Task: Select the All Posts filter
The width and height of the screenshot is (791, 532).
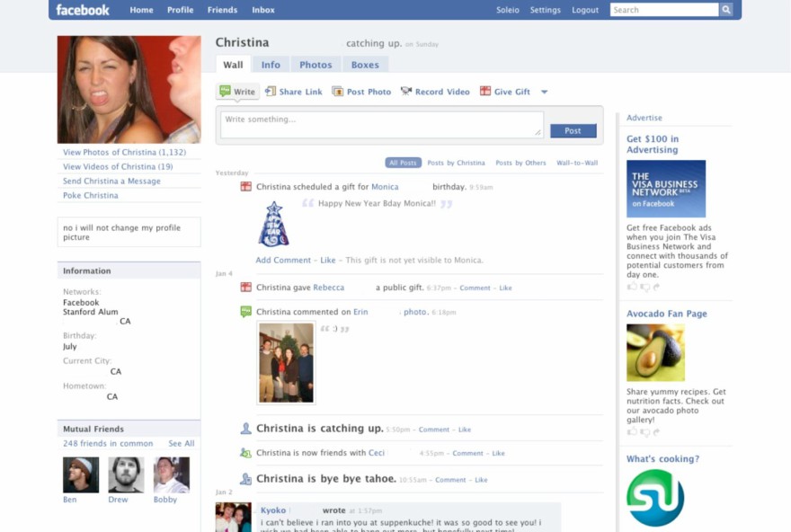Action: click(x=404, y=163)
